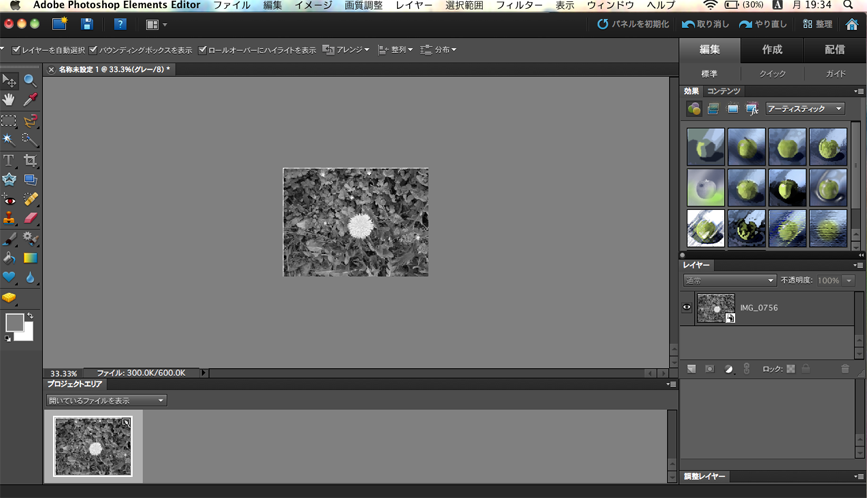The image size is (867, 498).
Task: Uncheck バウンディングボックスを表示 option
Action: pyautogui.click(x=94, y=49)
